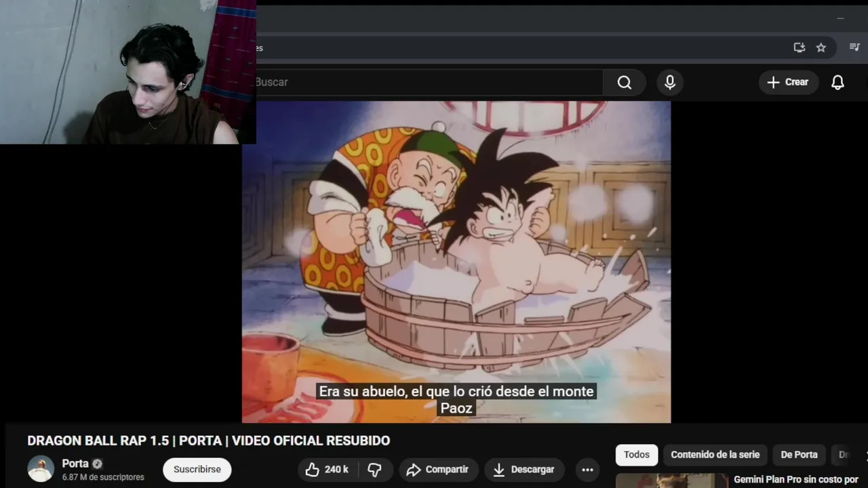Click the YouTube search magnifier button
Image resolution: width=868 pixels, height=488 pixels.
[x=624, y=82]
